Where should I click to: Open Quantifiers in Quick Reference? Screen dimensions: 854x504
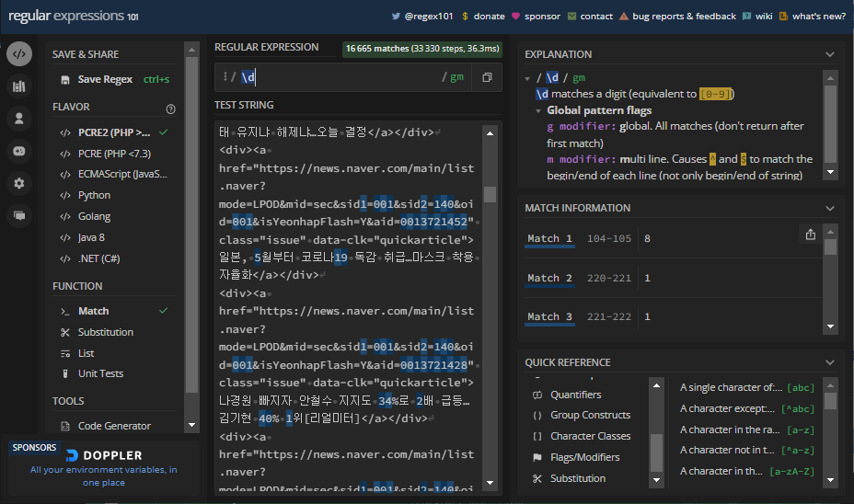576,395
